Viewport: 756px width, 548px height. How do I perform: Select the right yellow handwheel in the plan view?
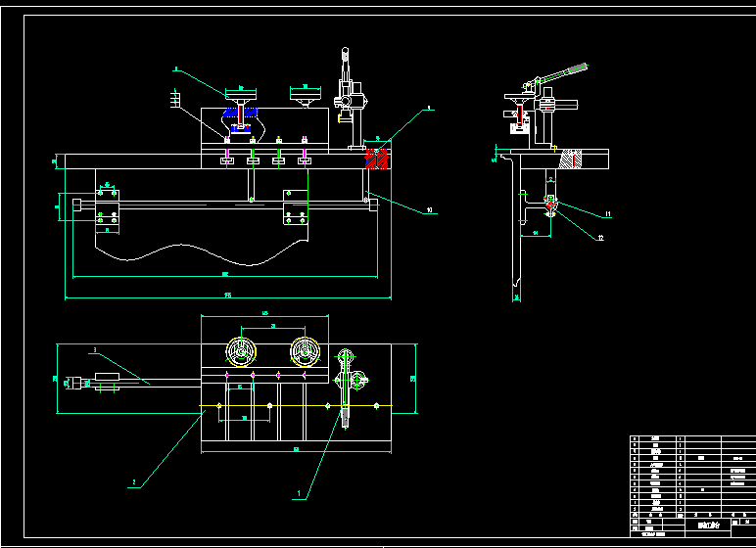click(306, 352)
